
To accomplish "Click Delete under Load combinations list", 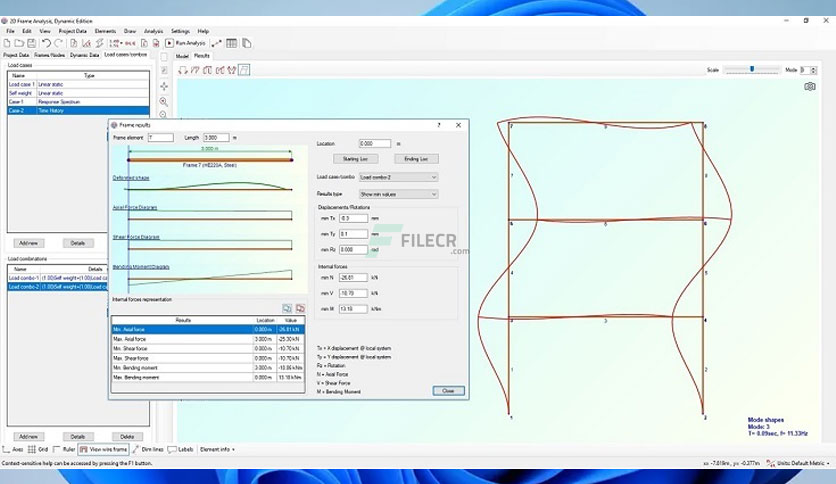I will click(127, 437).
